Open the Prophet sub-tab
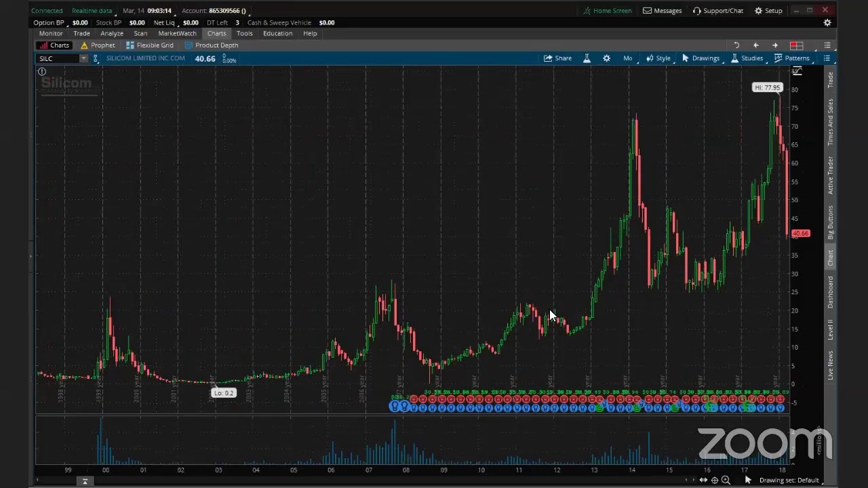 (x=98, y=45)
